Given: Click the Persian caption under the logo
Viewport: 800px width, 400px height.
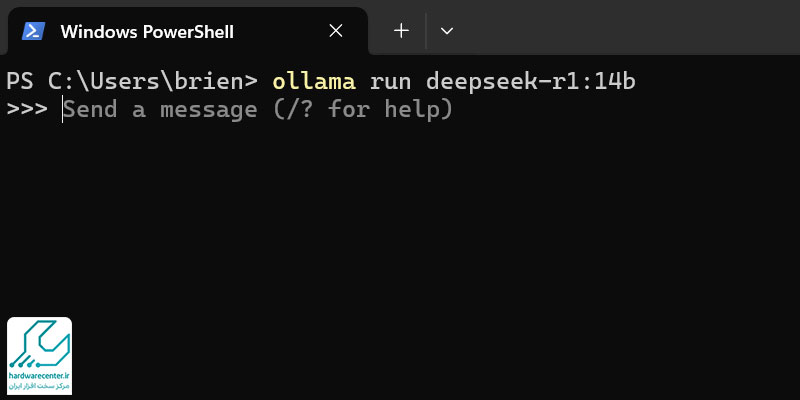Looking at the screenshot, I should click(39, 386).
